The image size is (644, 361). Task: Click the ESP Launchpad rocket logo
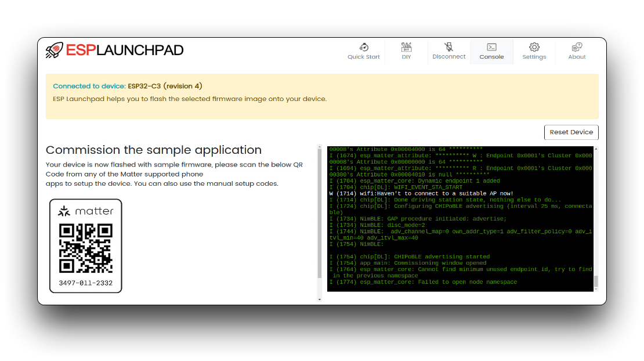click(x=54, y=50)
